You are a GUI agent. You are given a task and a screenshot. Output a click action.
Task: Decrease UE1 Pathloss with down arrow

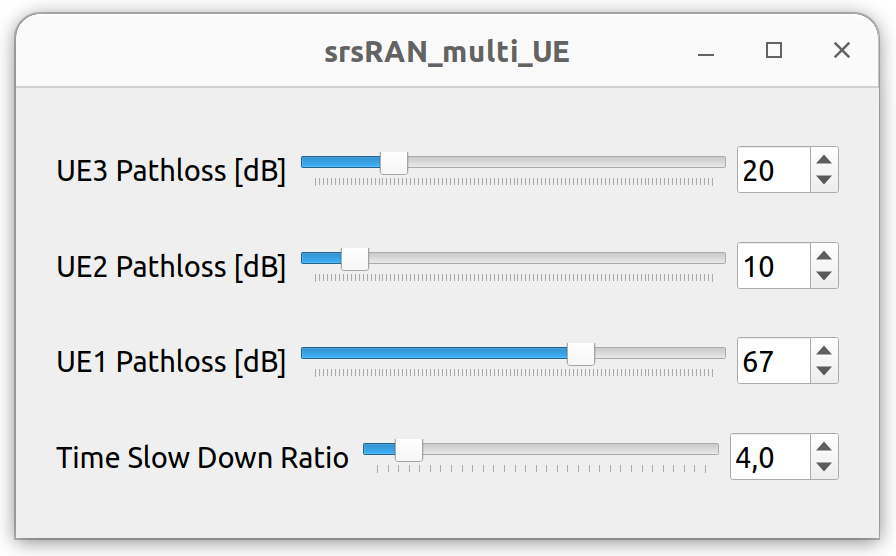823,371
